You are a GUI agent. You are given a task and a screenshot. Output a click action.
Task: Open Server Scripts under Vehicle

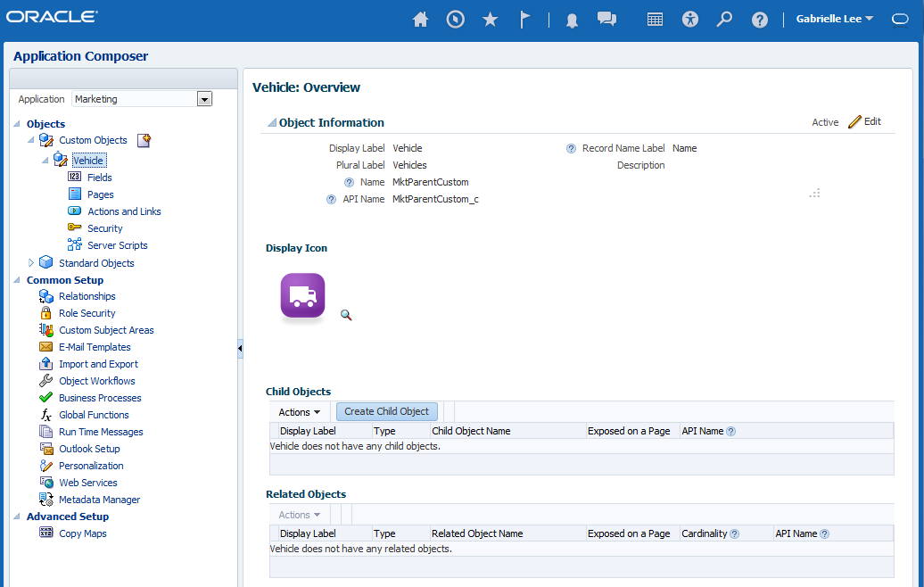point(117,245)
